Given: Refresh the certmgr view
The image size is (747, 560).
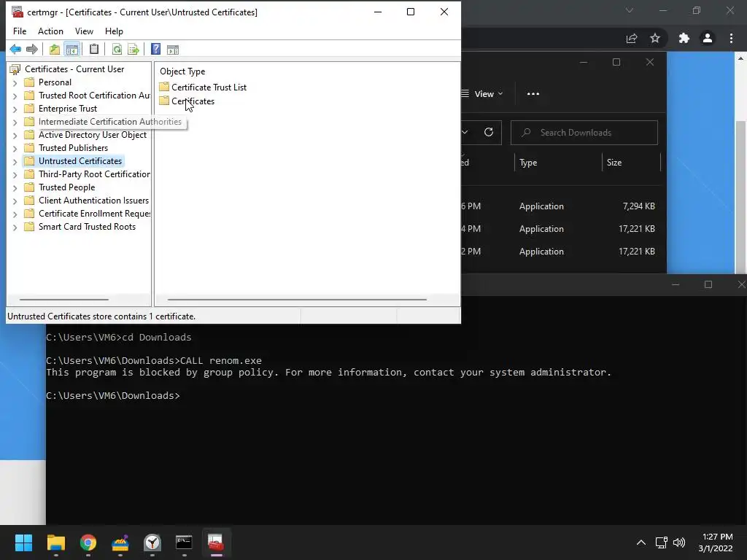Looking at the screenshot, I should (x=117, y=49).
